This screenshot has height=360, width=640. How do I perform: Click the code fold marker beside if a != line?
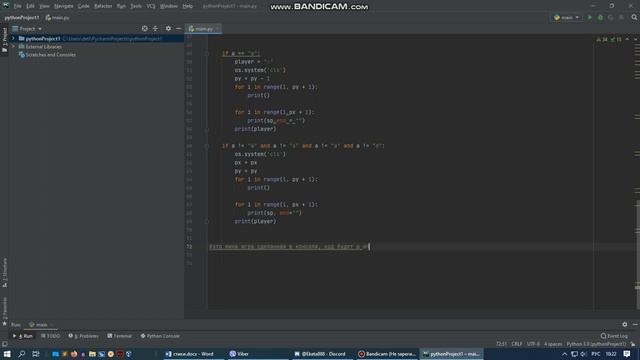click(x=207, y=146)
